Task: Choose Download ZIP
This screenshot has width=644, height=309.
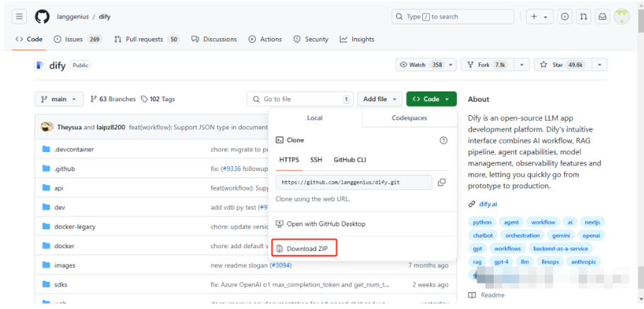Action: click(305, 249)
